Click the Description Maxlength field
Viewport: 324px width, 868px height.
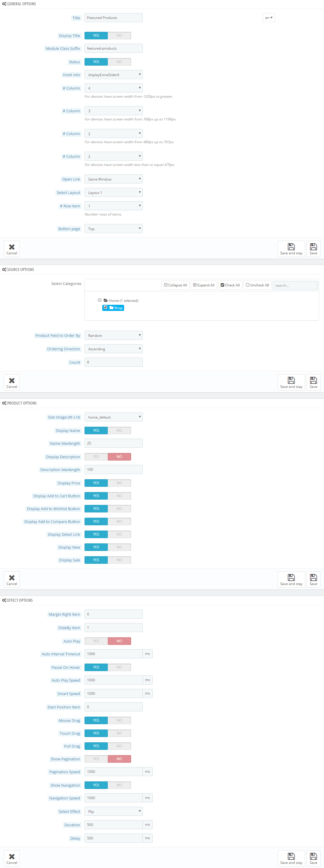[x=113, y=469]
